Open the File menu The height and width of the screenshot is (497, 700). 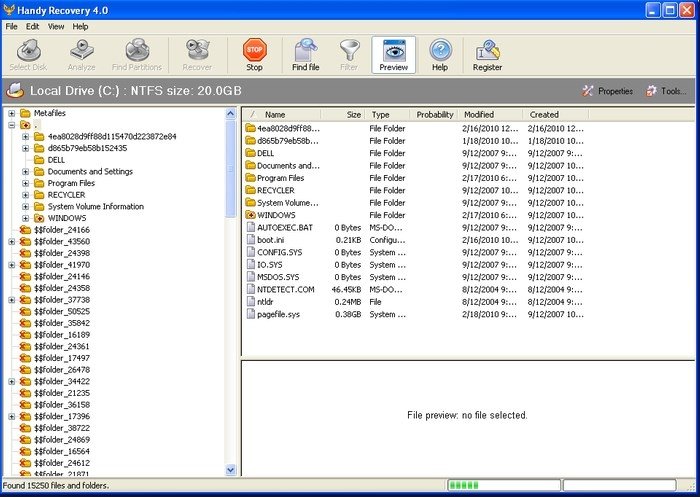click(x=11, y=26)
